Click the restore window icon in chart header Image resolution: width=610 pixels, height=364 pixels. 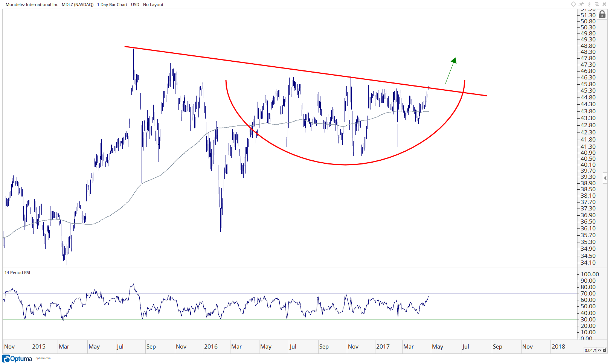pyautogui.click(x=597, y=4)
